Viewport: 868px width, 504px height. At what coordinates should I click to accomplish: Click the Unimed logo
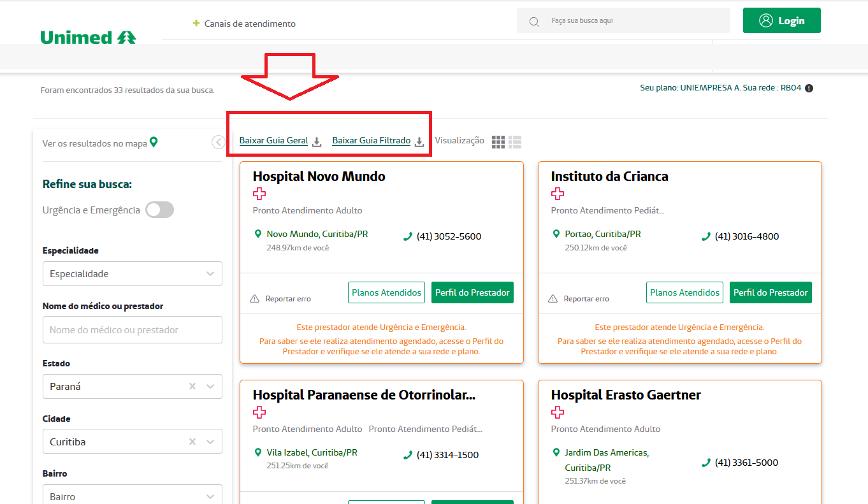click(x=88, y=38)
